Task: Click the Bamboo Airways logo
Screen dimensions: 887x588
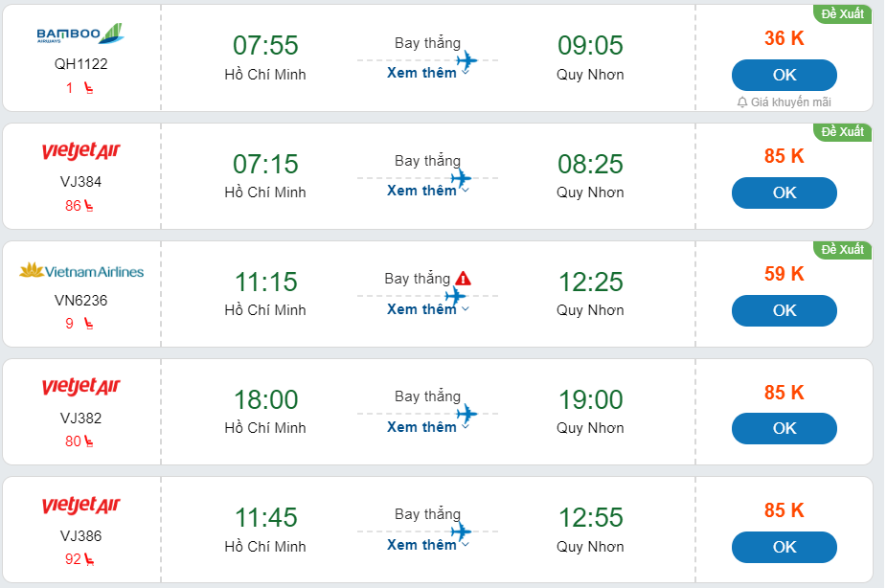Action: (x=80, y=34)
